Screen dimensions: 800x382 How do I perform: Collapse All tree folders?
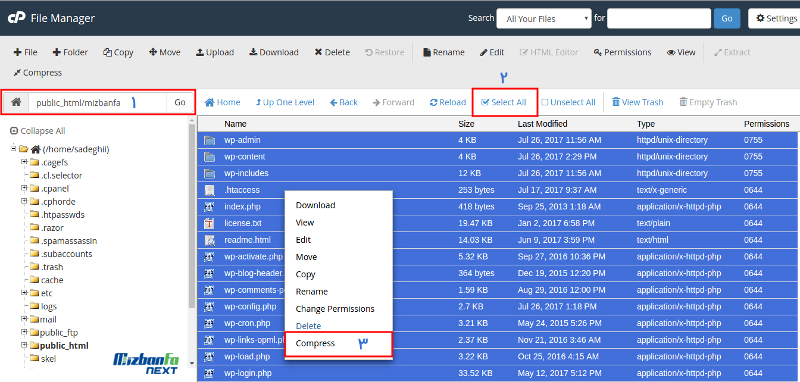(38, 131)
